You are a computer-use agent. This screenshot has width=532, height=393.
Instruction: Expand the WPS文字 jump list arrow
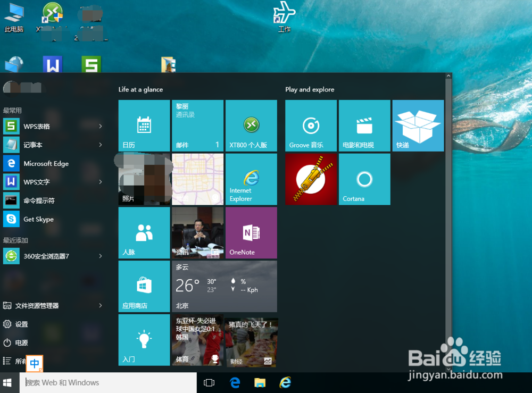pyautogui.click(x=101, y=182)
